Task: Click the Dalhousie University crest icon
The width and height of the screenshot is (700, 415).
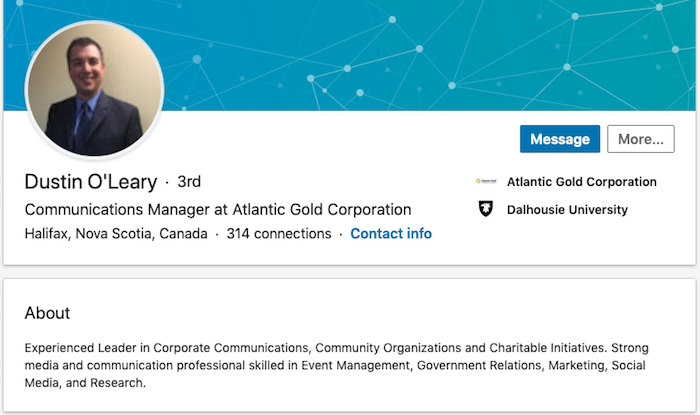Action: (x=486, y=210)
